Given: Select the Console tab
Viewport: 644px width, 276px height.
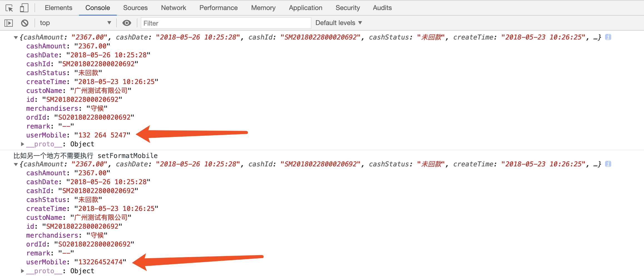Looking at the screenshot, I should 98,8.
